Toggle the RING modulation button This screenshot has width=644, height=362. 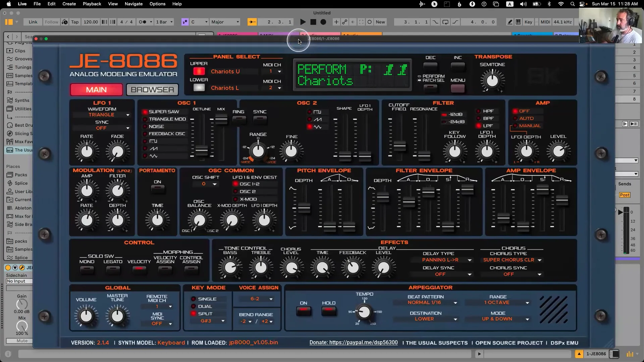[x=239, y=120]
